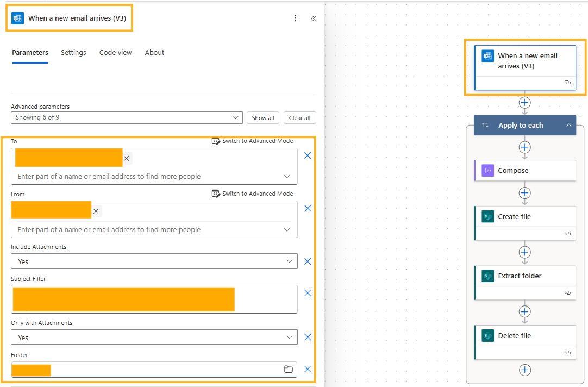Remove the Folder parameter

(308, 369)
